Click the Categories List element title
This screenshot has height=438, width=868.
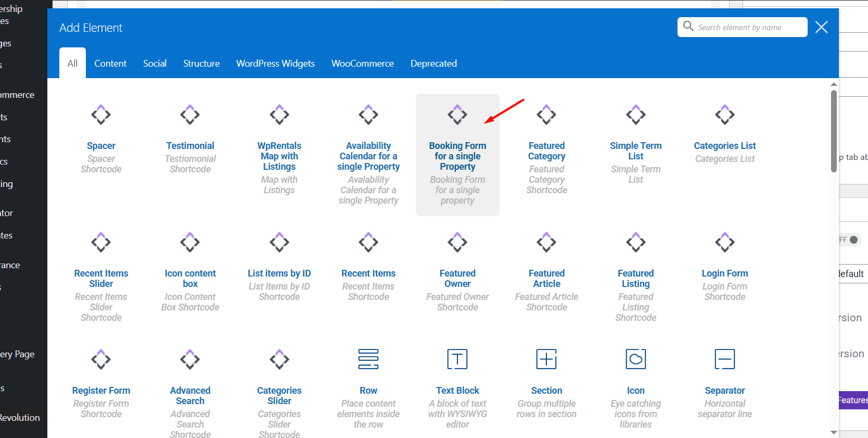click(724, 146)
